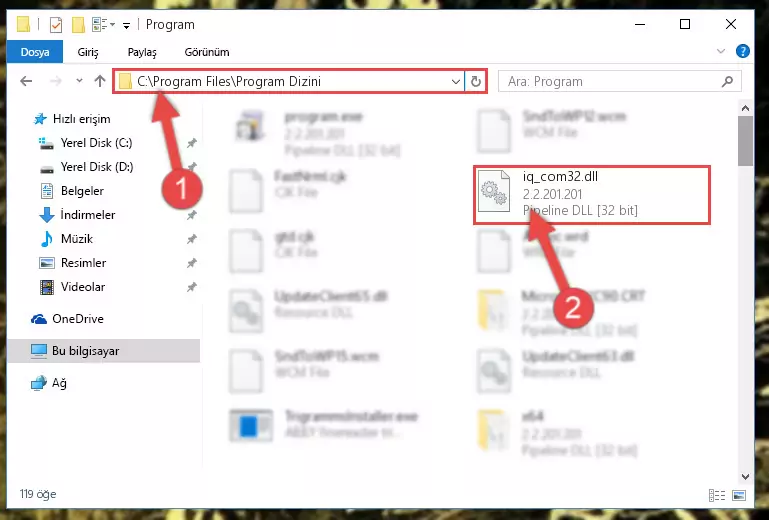The image size is (769, 520).
Task: Switch to details list view icon
Action: pyautogui.click(x=717, y=495)
